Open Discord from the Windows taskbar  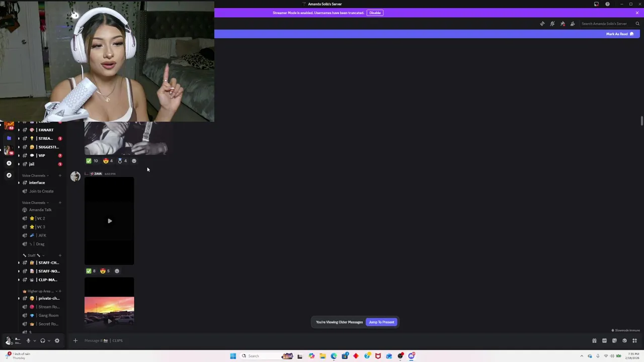(412, 356)
